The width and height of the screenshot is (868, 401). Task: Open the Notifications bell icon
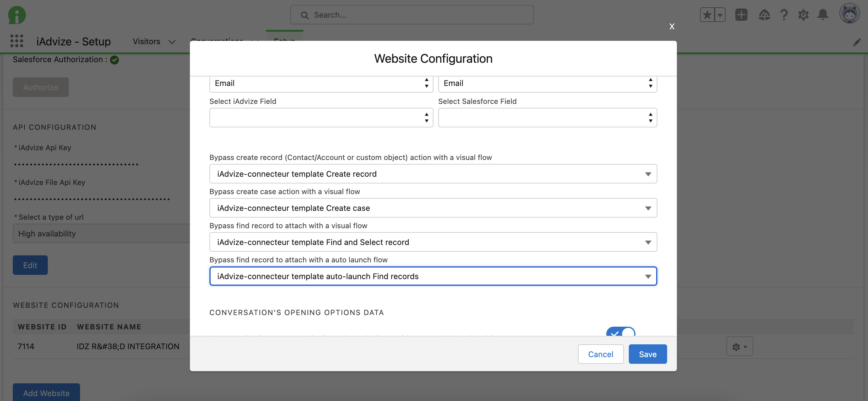(x=823, y=15)
